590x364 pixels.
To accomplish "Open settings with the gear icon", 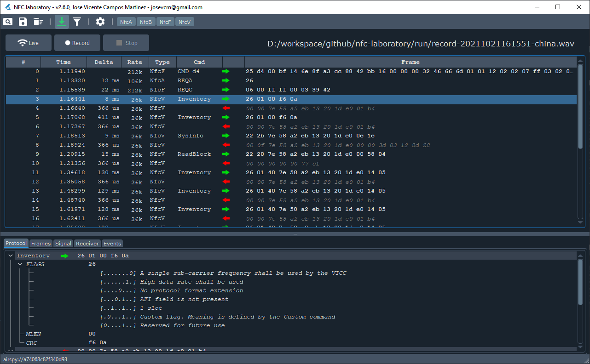I will [x=100, y=22].
